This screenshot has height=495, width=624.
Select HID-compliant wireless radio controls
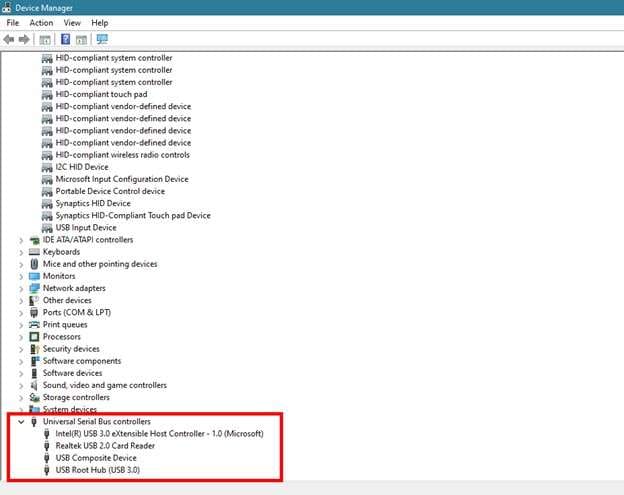pos(123,155)
